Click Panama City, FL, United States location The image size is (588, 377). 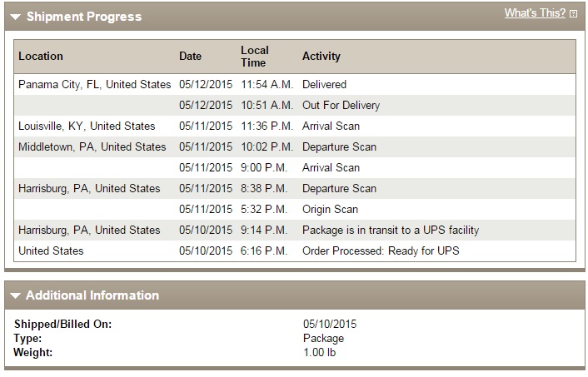pos(94,84)
